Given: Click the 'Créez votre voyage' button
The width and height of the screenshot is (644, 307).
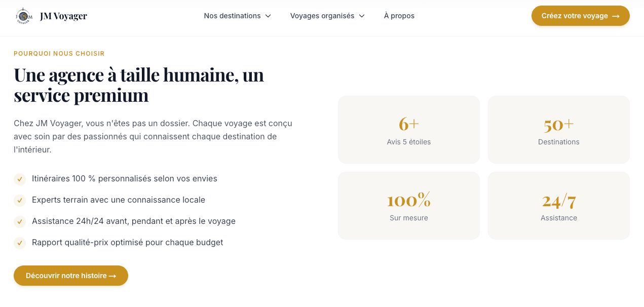Looking at the screenshot, I should 580,16.
